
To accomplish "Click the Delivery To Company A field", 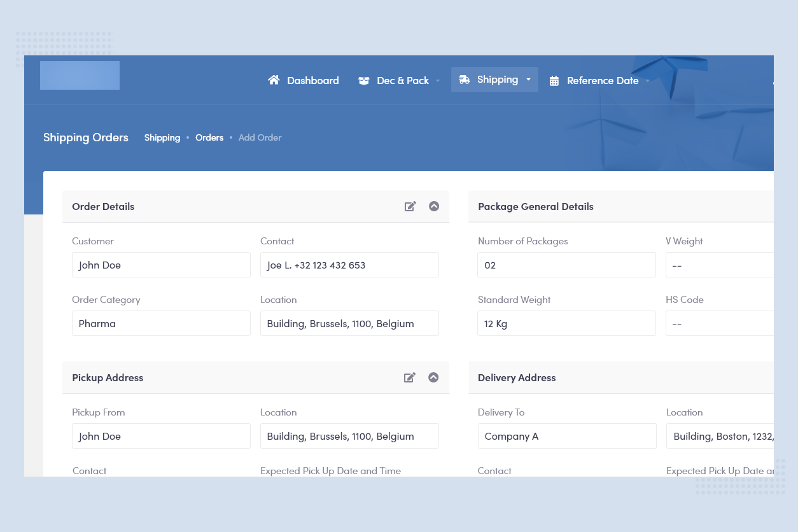I will (566, 436).
